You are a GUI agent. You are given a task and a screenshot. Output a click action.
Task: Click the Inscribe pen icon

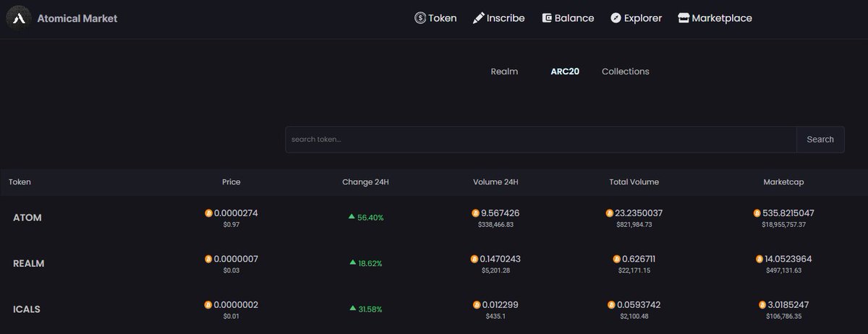(x=478, y=18)
